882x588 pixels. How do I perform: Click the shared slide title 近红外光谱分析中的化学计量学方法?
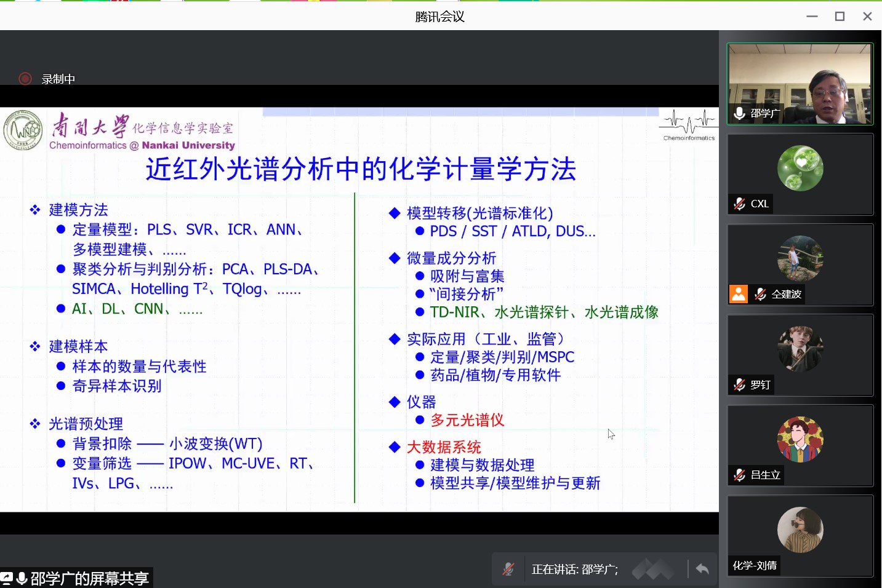click(361, 169)
